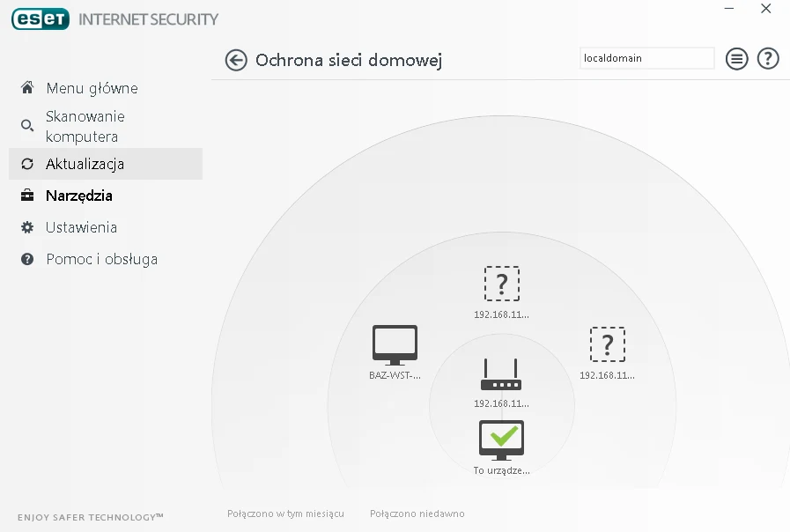The width and height of the screenshot is (790, 532).
Task: Click the home icon next to Menu główne
Action: click(x=26, y=88)
